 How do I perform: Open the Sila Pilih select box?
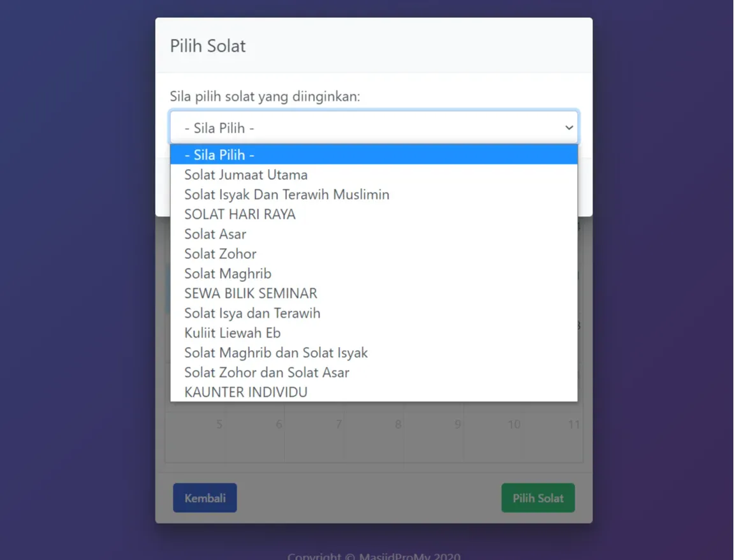373,128
